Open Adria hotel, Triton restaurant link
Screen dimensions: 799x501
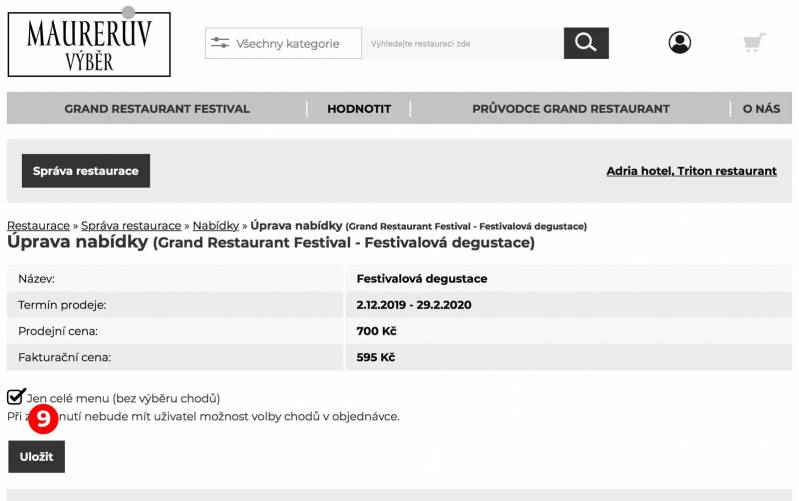[691, 171]
